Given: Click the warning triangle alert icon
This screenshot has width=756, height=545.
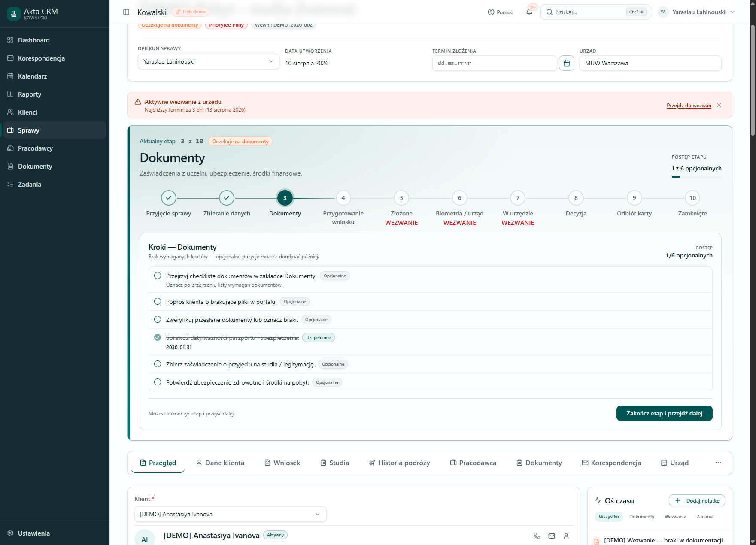Looking at the screenshot, I should tap(138, 102).
